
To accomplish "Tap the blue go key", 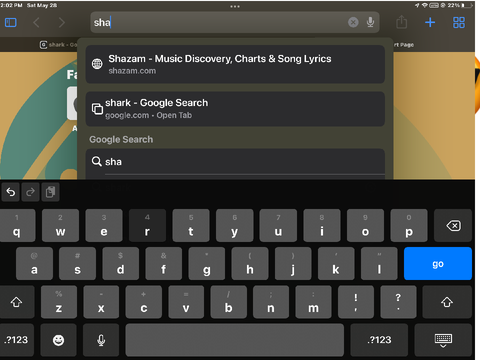I will coord(438,264).
